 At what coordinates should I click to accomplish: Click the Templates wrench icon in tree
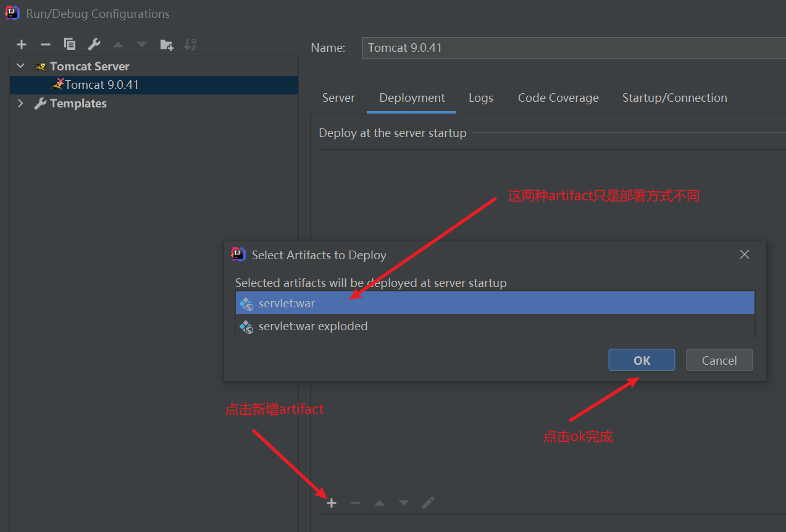(40, 103)
